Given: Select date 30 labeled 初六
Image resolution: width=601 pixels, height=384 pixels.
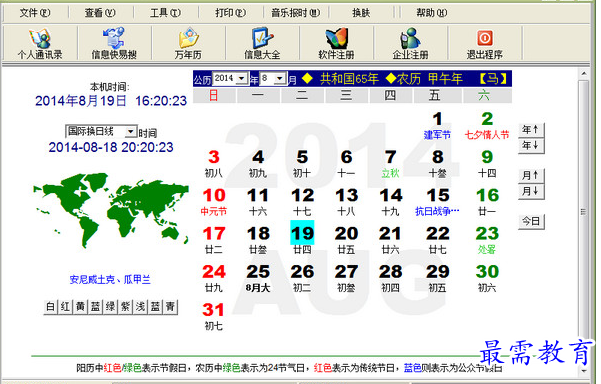Looking at the screenshot, I should pyautogui.click(x=487, y=279).
